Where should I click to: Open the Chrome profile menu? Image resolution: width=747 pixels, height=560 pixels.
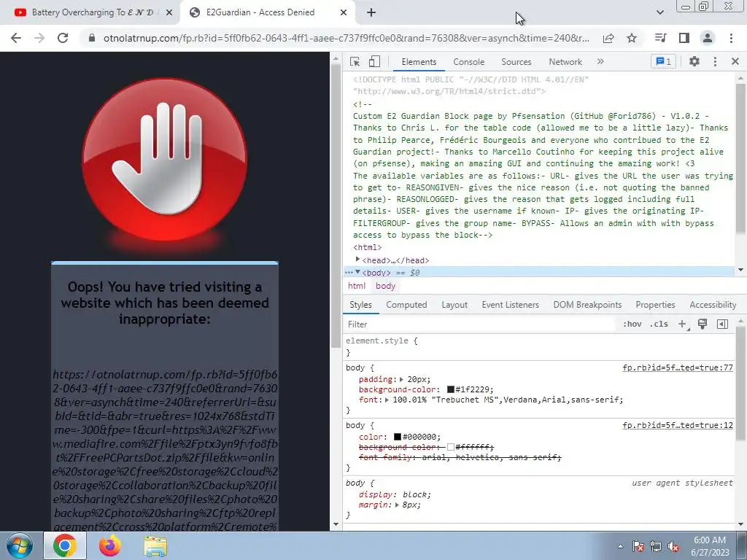(x=708, y=38)
